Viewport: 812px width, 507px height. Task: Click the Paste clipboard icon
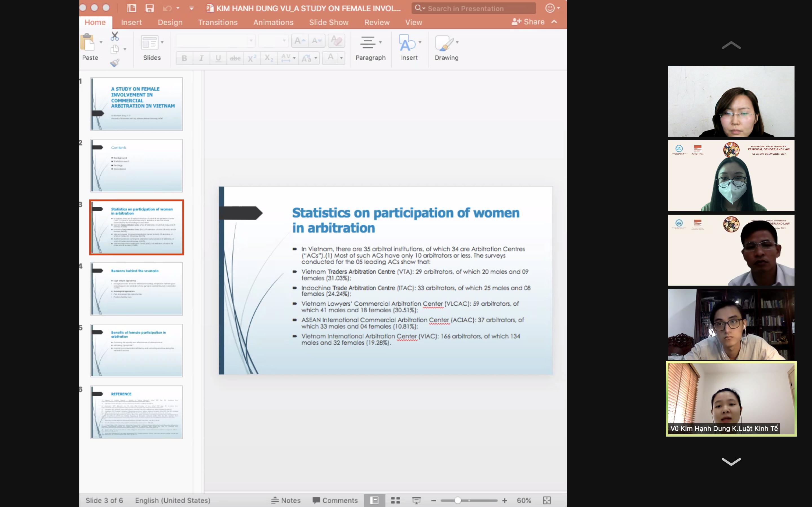pyautogui.click(x=88, y=43)
